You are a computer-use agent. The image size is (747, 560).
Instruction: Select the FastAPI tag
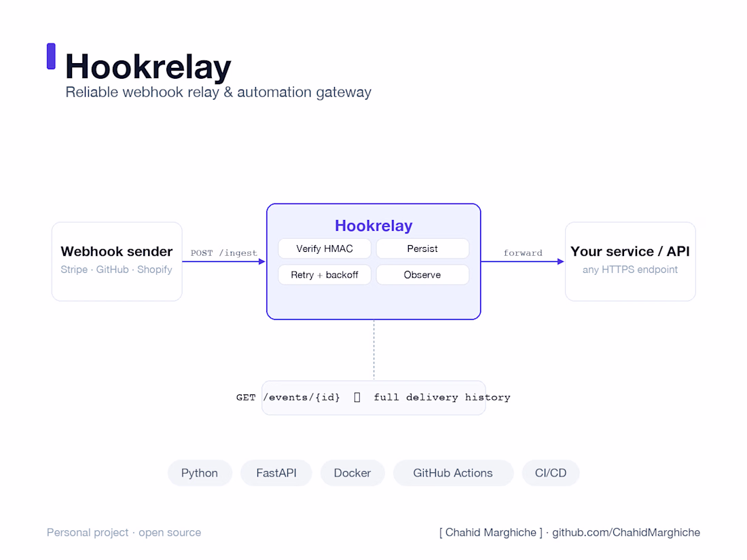[276, 473]
